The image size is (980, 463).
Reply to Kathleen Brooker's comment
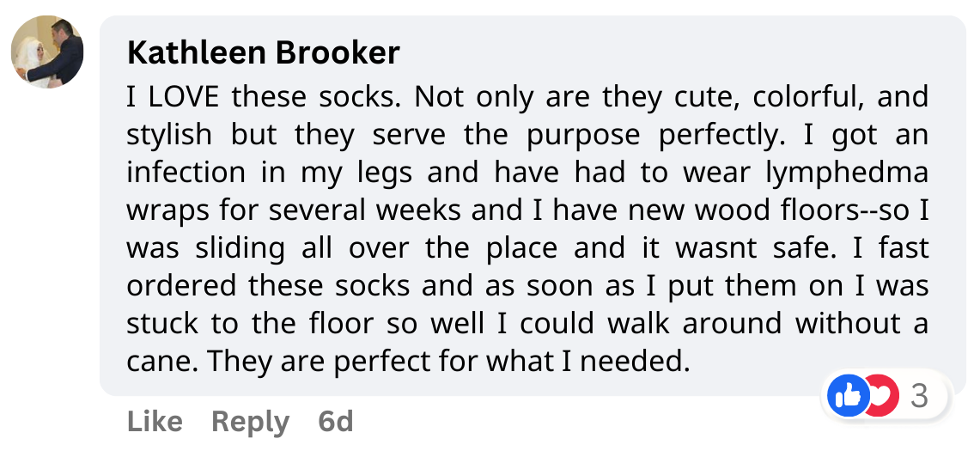coord(250,422)
